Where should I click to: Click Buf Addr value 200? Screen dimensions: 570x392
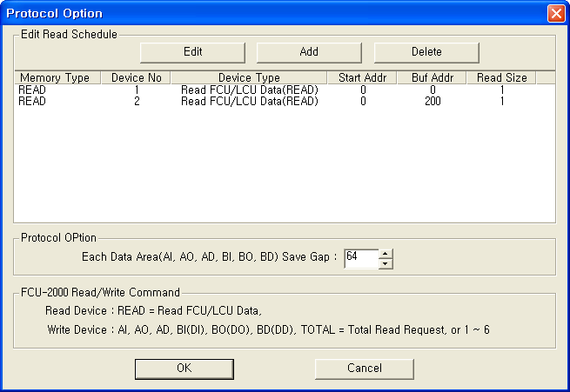[433, 101]
